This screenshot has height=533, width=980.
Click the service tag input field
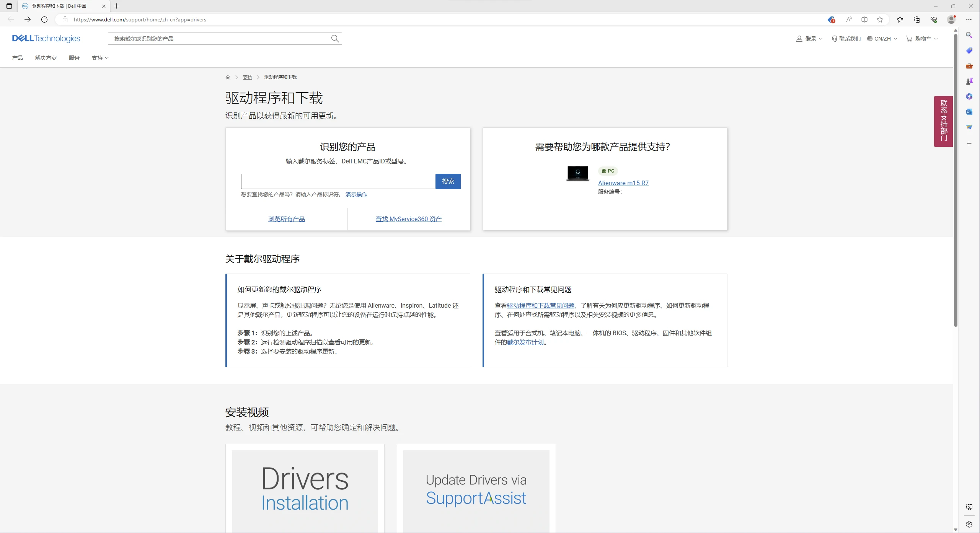coord(338,181)
